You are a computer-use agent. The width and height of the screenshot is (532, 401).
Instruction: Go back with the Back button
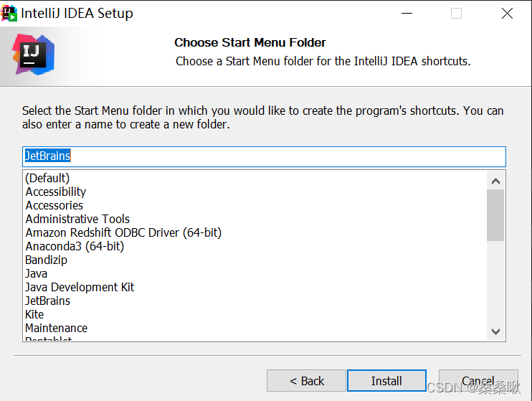[x=306, y=381]
